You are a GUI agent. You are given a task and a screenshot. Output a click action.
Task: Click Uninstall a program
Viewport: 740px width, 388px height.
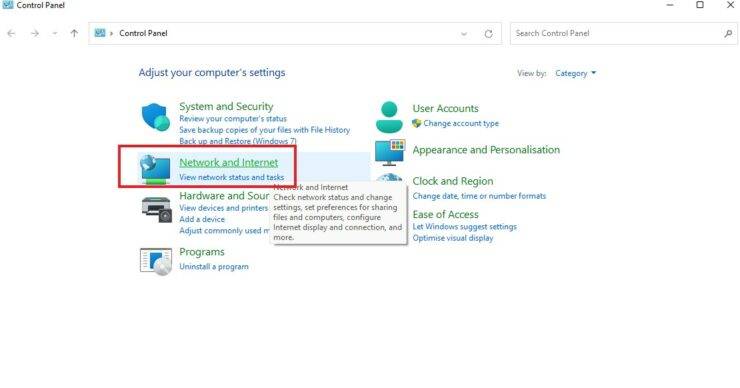pos(214,266)
